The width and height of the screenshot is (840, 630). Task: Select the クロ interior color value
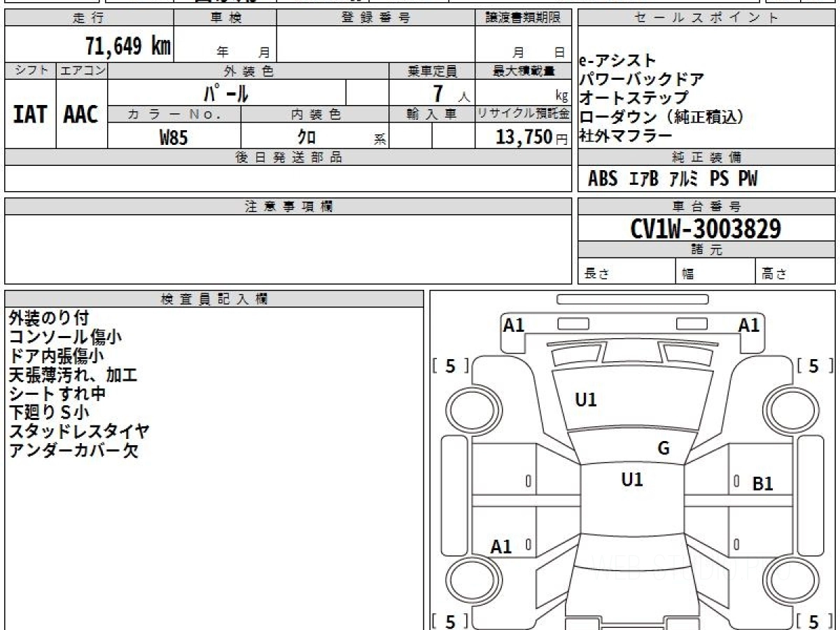click(x=306, y=137)
